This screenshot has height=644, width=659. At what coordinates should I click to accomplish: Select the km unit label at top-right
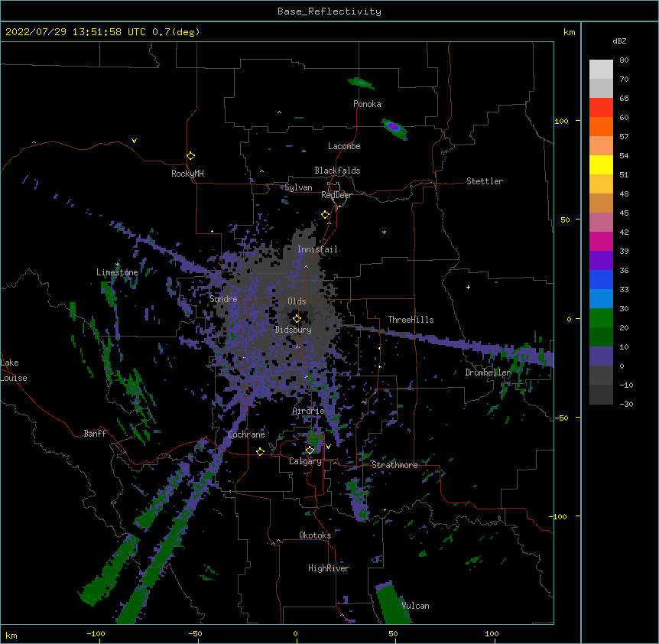click(x=569, y=32)
